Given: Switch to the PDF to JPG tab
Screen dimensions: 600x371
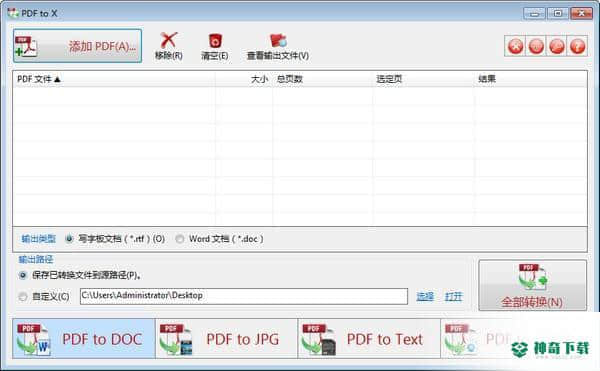Looking at the screenshot, I should 227,338.
